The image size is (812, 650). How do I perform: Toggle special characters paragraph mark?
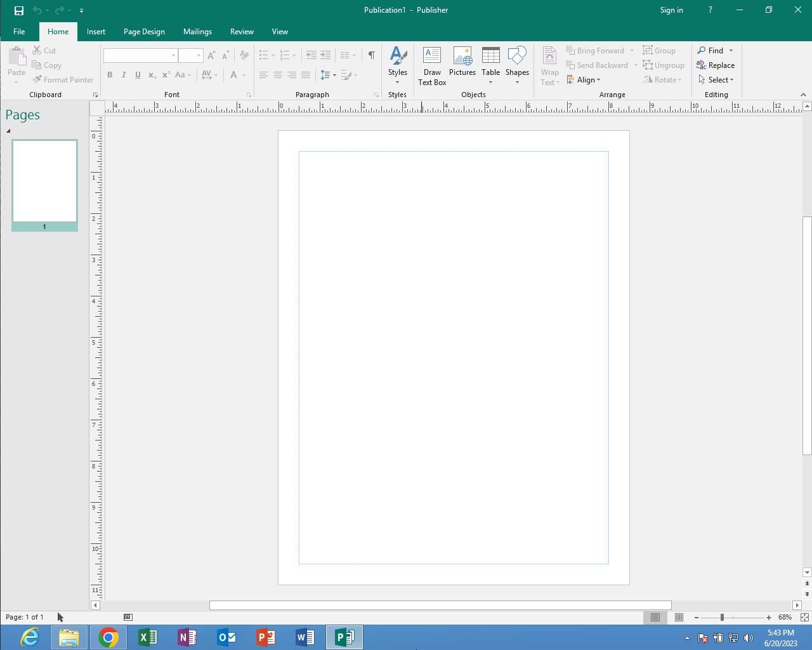371,55
